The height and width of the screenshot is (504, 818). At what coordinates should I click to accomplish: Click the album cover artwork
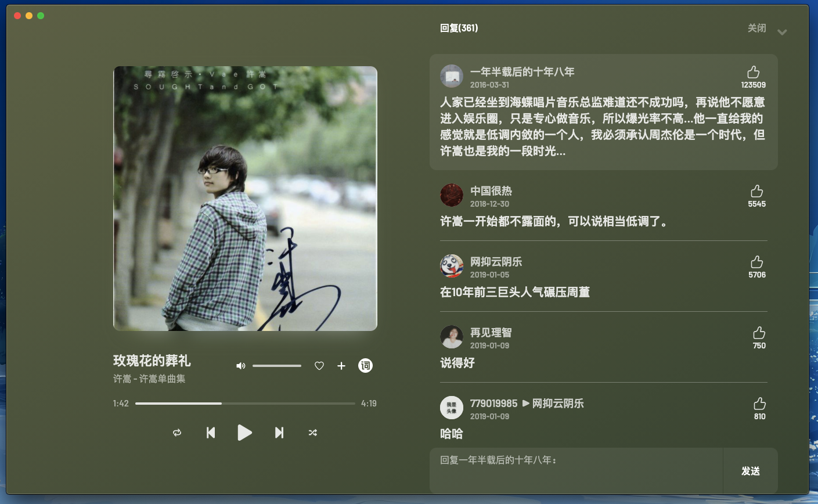coord(245,199)
